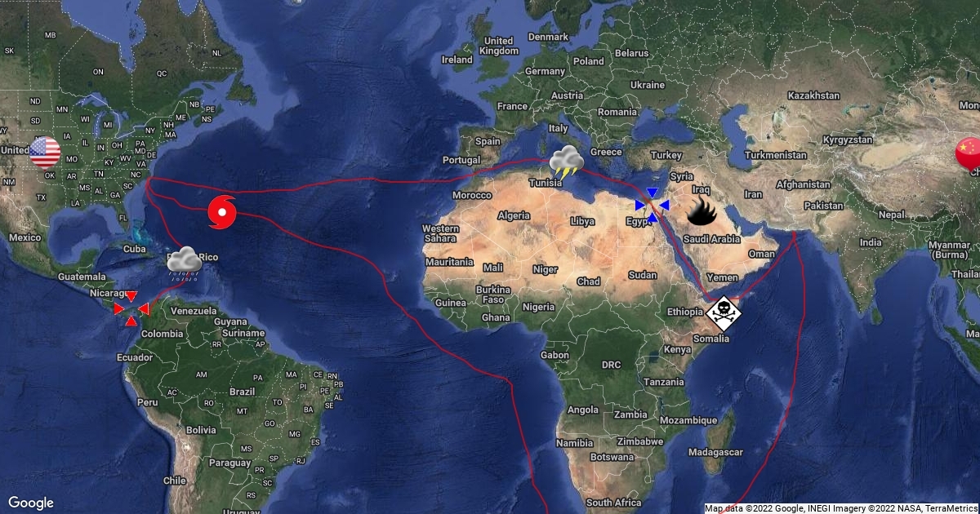Click the Madagascar label on the map

tap(717, 452)
